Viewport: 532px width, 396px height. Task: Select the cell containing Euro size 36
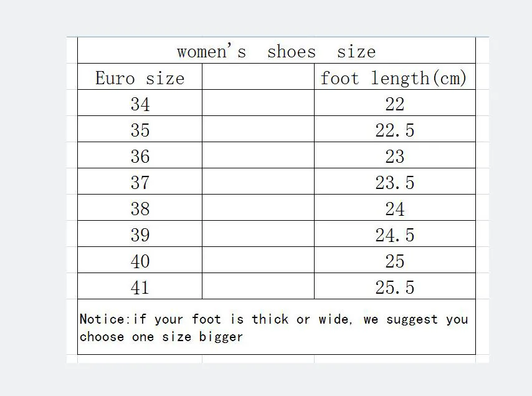coord(140,155)
